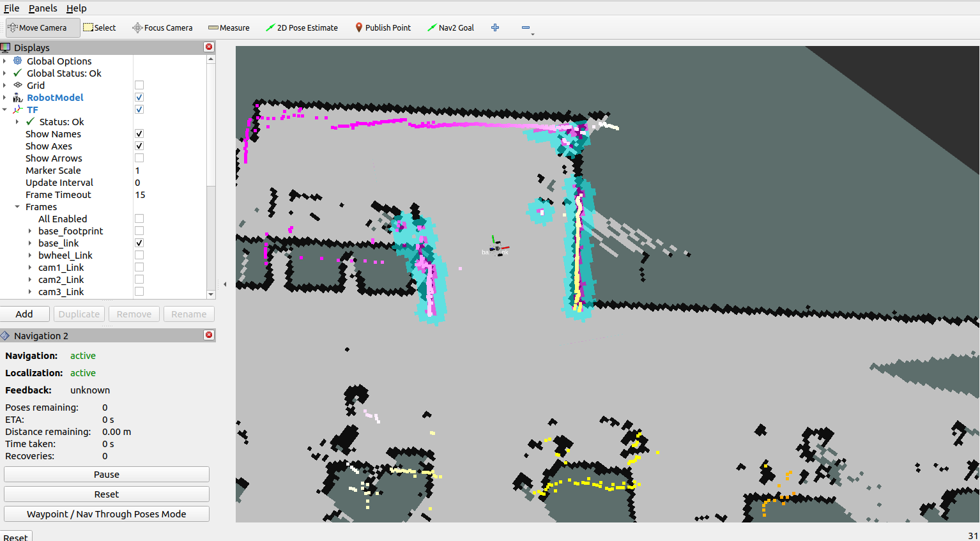The height and width of the screenshot is (541, 980).
Task: Enable the Grid display checkbox
Action: 139,85
